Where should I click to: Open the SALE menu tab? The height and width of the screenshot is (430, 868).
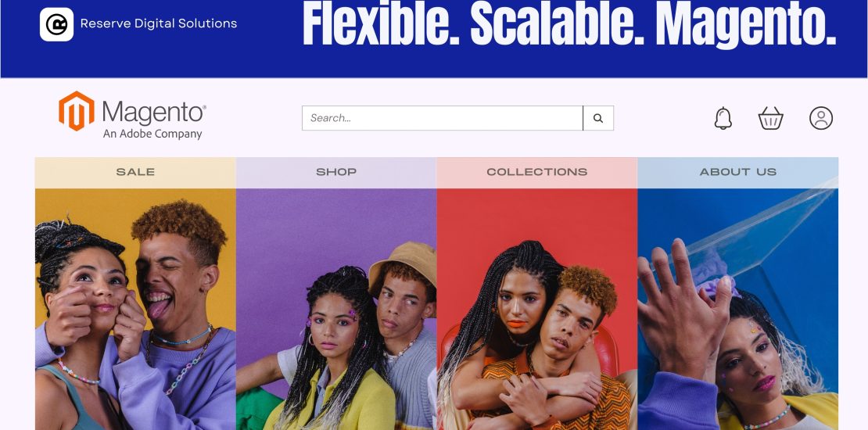(x=135, y=172)
